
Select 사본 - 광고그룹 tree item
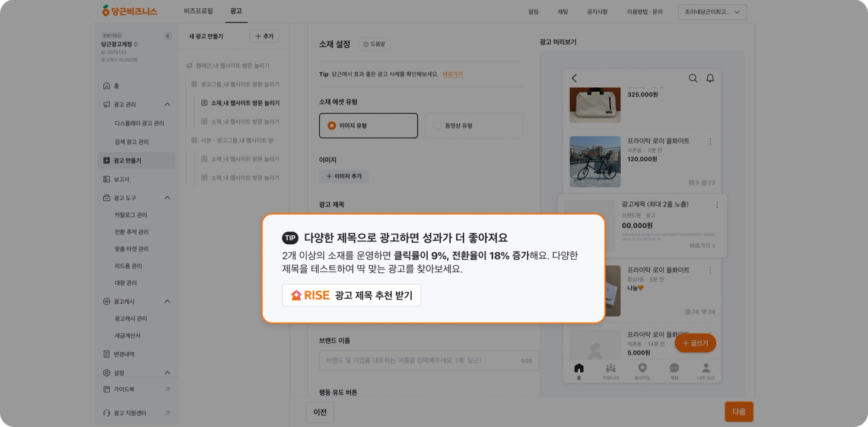click(235, 140)
